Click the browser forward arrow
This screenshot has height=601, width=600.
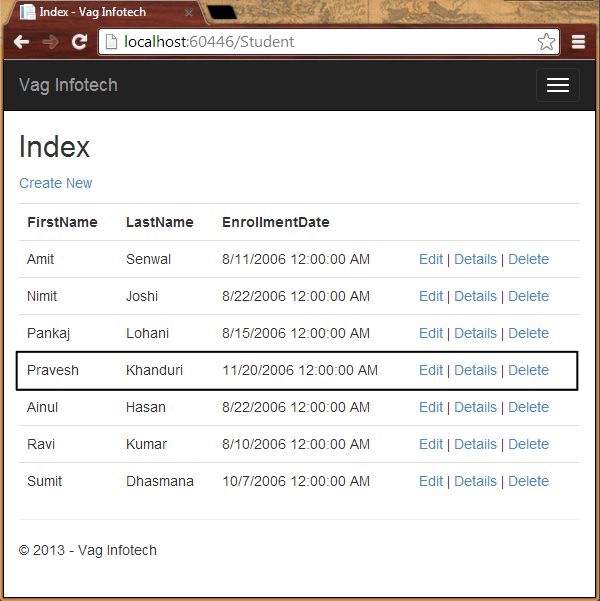pos(50,41)
